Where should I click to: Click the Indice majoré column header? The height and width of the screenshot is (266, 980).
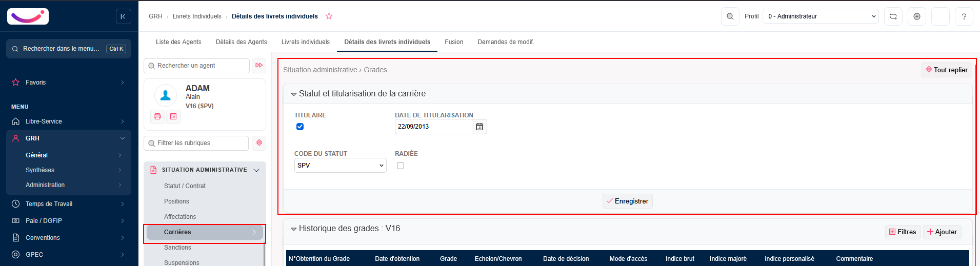[728, 259]
